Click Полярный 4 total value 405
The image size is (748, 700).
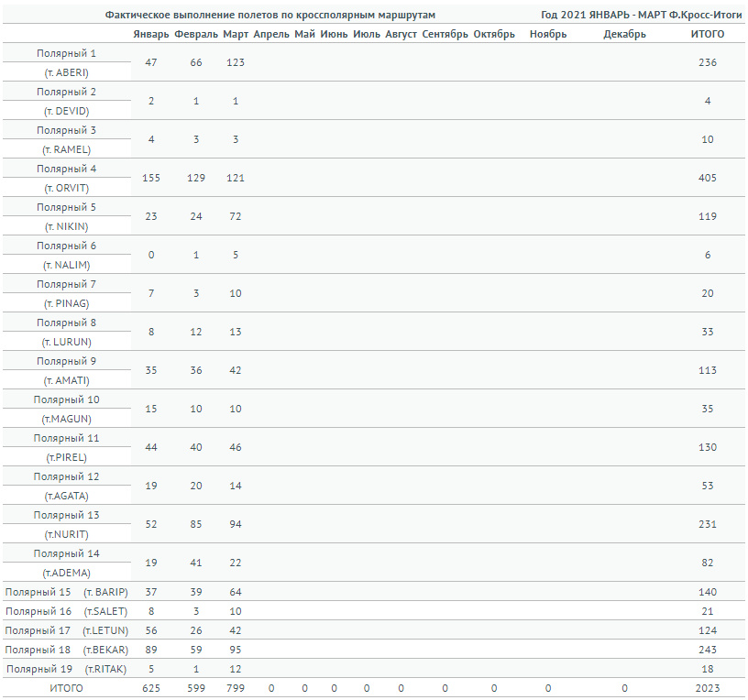(708, 179)
